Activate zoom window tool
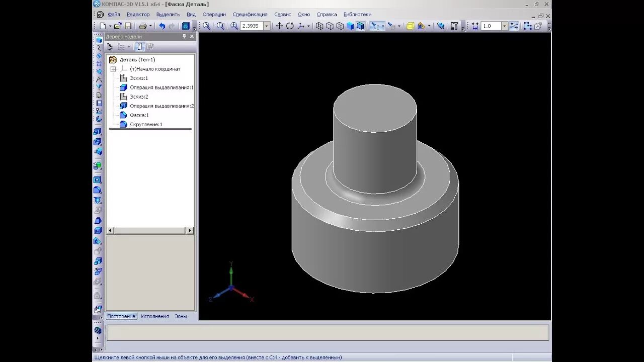The height and width of the screenshot is (362, 644). [x=207, y=26]
